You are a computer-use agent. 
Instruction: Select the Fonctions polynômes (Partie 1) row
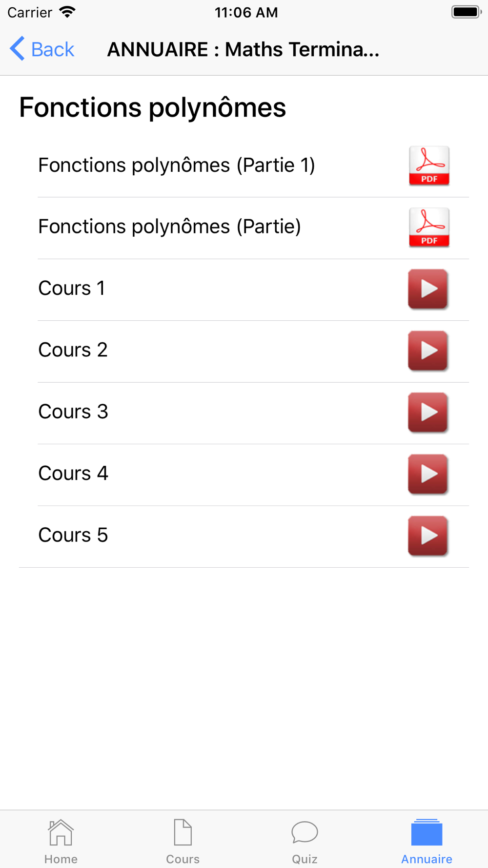tap(253, 166)
